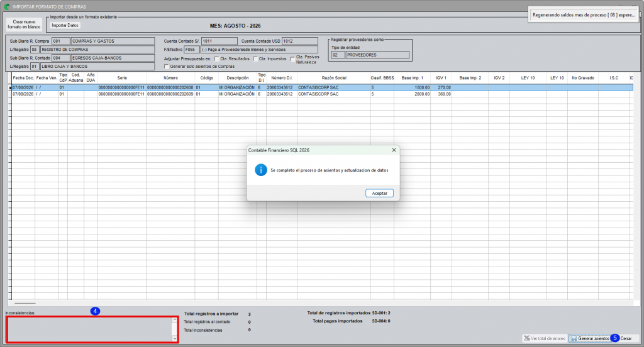
Task: Click the Serie column header
Action: [x=122, y=77]
